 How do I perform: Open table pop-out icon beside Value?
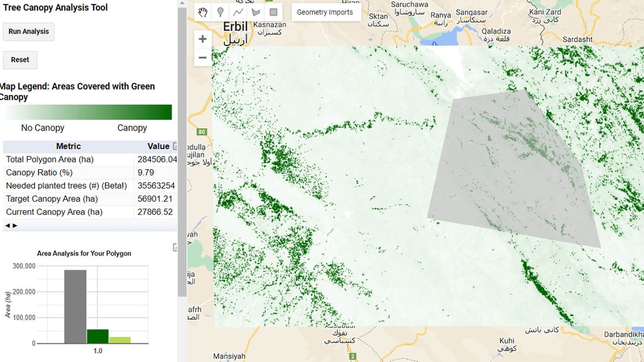tap(174, 146)
